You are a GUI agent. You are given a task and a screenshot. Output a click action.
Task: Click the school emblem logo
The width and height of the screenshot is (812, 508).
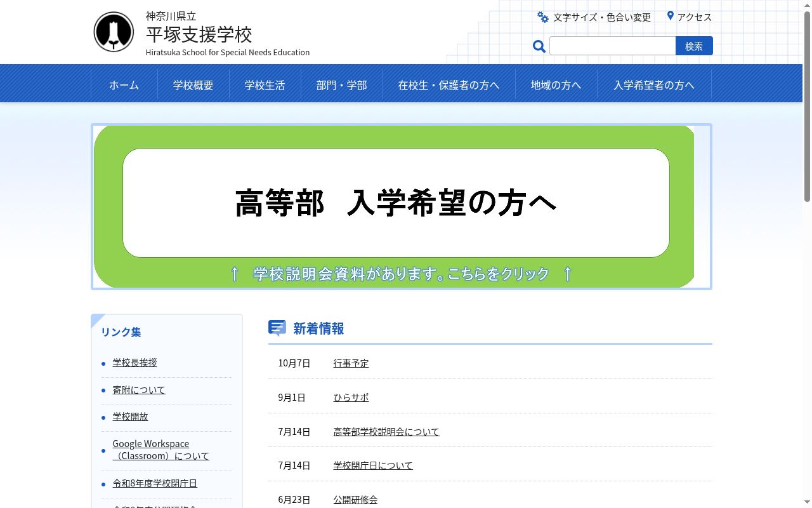[x=114, y=32]
